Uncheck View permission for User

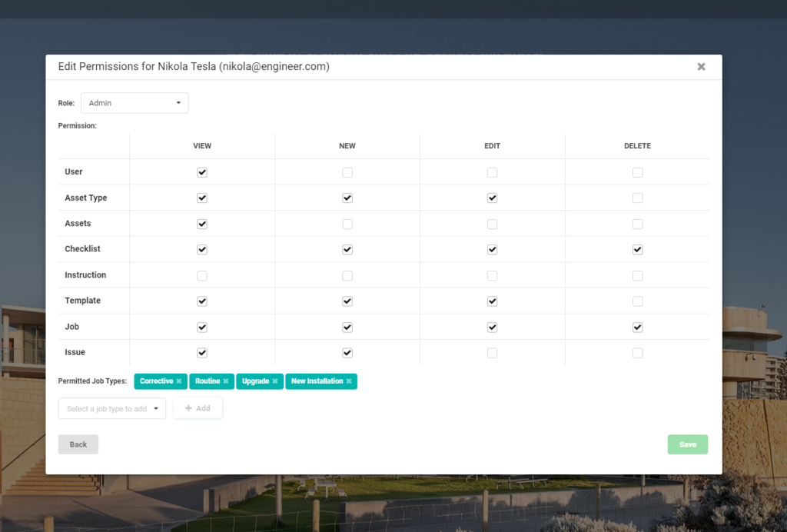coord(202,172)
